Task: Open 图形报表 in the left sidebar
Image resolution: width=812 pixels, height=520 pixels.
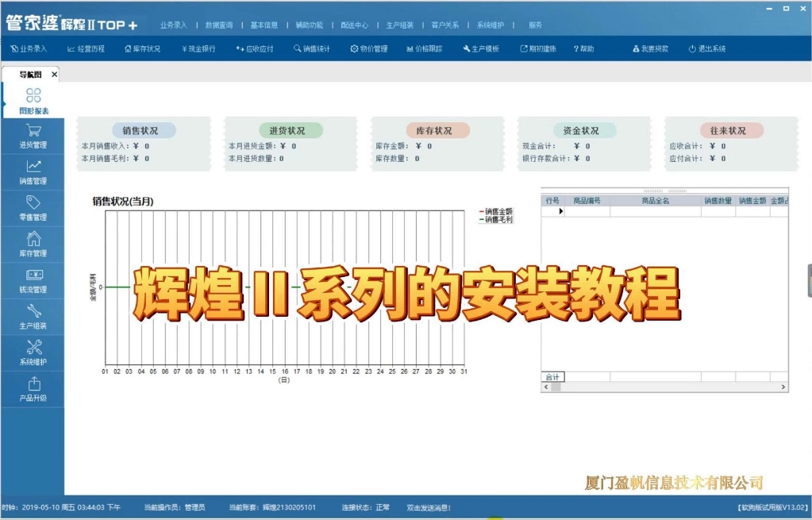Action: [33, 100]
